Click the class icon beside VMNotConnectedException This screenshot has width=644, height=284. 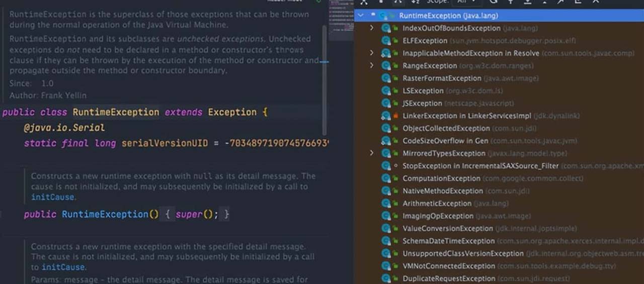click(386, 266)
